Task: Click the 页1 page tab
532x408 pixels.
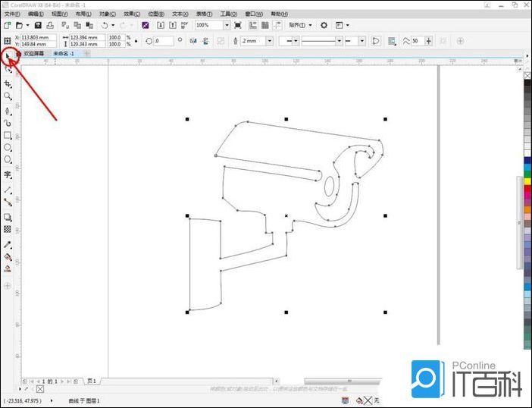Action: (92, 380)
